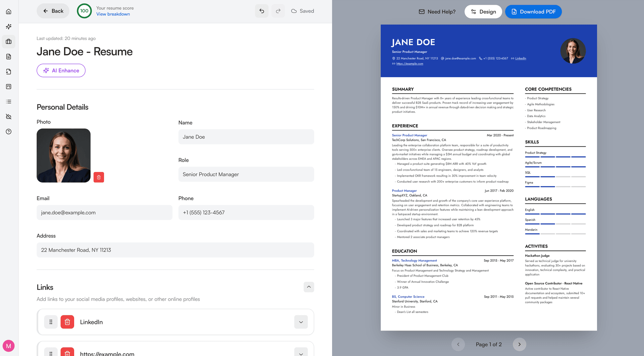
Task: Click the AI Enhance button
Action: [x=61, y=71]
